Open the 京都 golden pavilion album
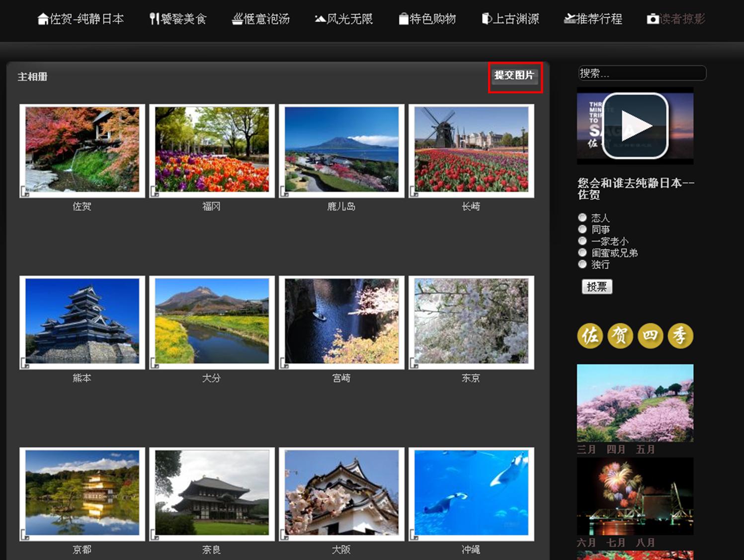Image resolution: width=744 pixels, height=560 pixels. 83,494
